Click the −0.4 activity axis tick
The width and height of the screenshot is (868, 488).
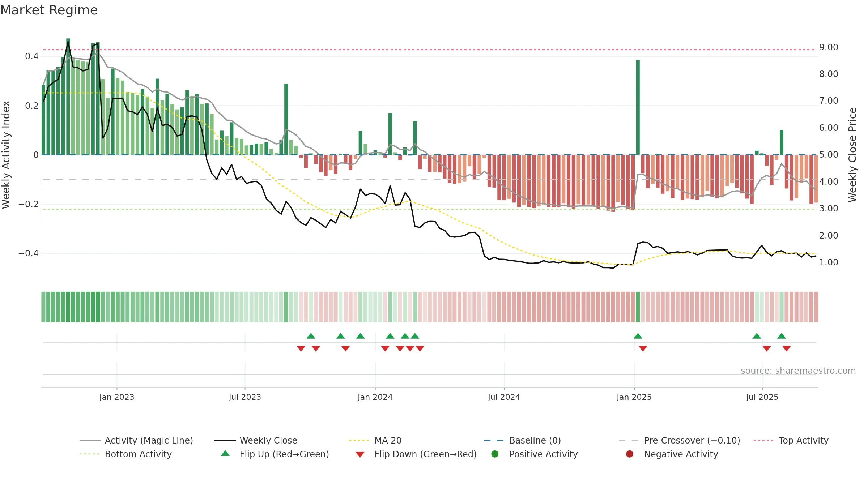point(29,253)
